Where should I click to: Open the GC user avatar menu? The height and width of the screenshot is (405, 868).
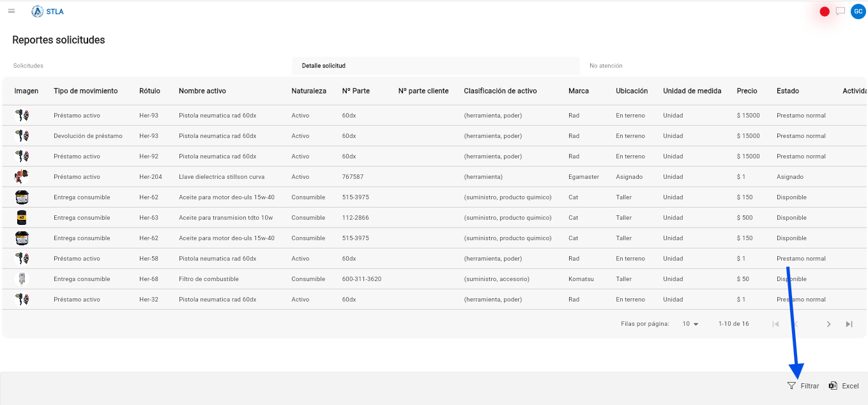tap(858, 11)
